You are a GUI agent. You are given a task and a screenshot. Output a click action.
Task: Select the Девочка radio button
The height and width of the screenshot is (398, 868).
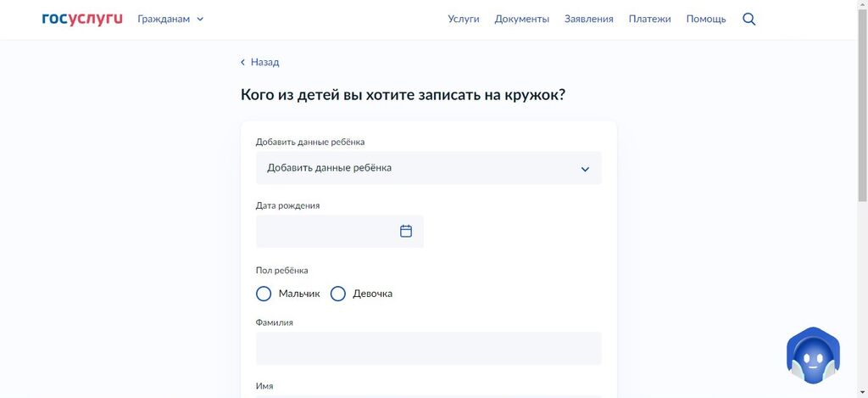pyautogui.click(x=337, y=294)
